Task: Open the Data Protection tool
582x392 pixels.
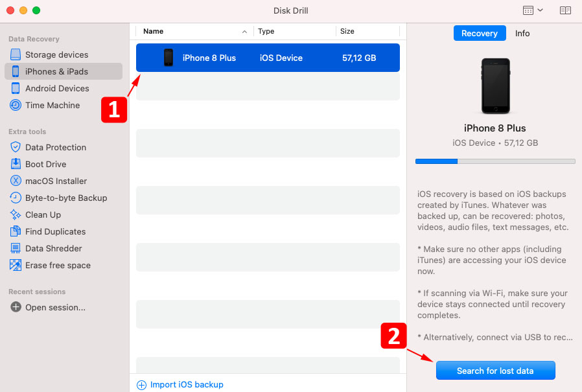Action: tap(64, 147)
